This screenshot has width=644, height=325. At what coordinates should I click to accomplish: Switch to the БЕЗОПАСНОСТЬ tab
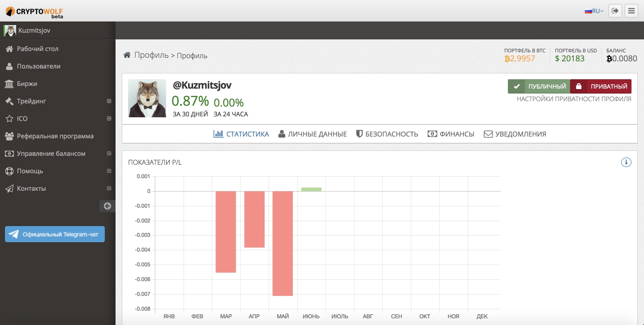point(387,134)
